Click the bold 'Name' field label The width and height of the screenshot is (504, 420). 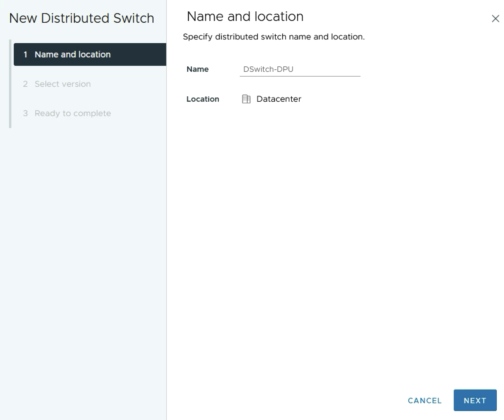click(x=197, y=69)
